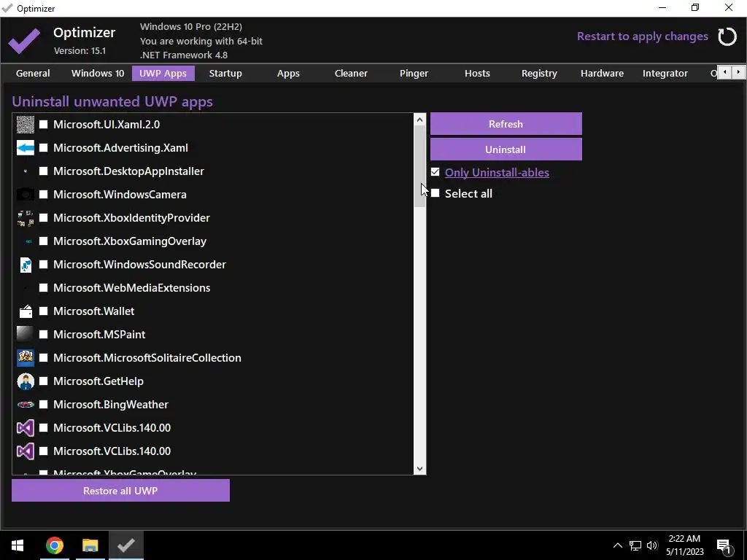Viewport: 747px width, 560px height.
Task: Check the Microsoft.XboxGamingOverlay checkbox
Action: coord(43,241)
